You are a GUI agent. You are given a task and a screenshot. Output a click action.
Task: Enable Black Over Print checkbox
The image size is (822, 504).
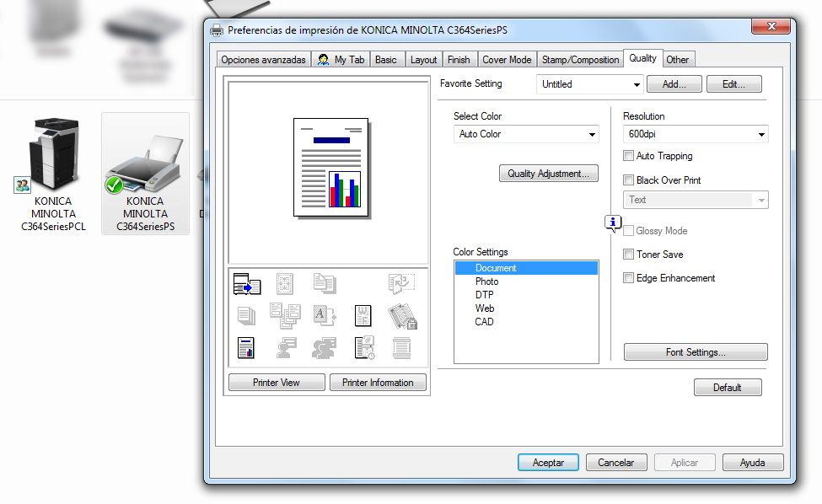[629, 180]
